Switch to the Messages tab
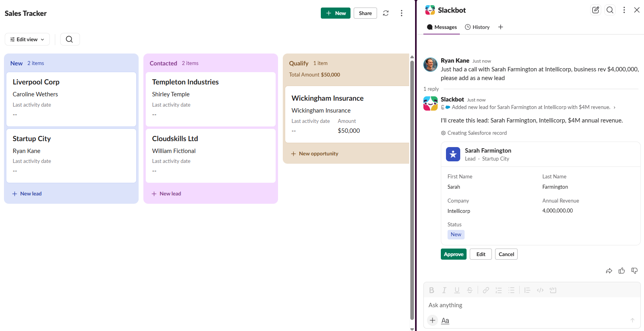Image resolution: width=644 pixels, height=331 pixels. pyautogui.click(x=442, y=27)
